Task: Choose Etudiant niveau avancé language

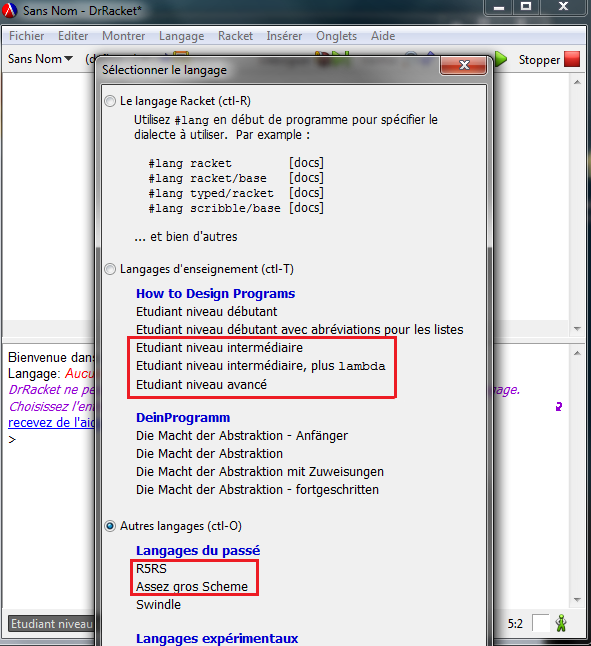Action: (201, 384)
